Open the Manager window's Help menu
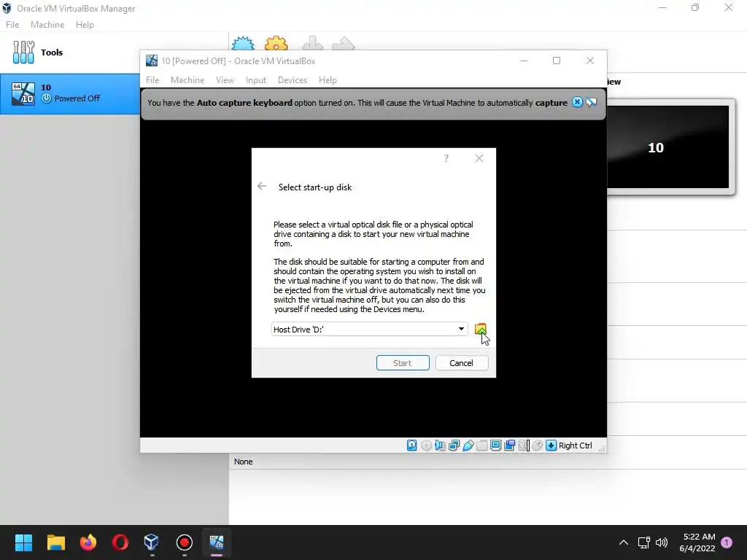This screenshot has height=560, width=747. click(85, 25)
